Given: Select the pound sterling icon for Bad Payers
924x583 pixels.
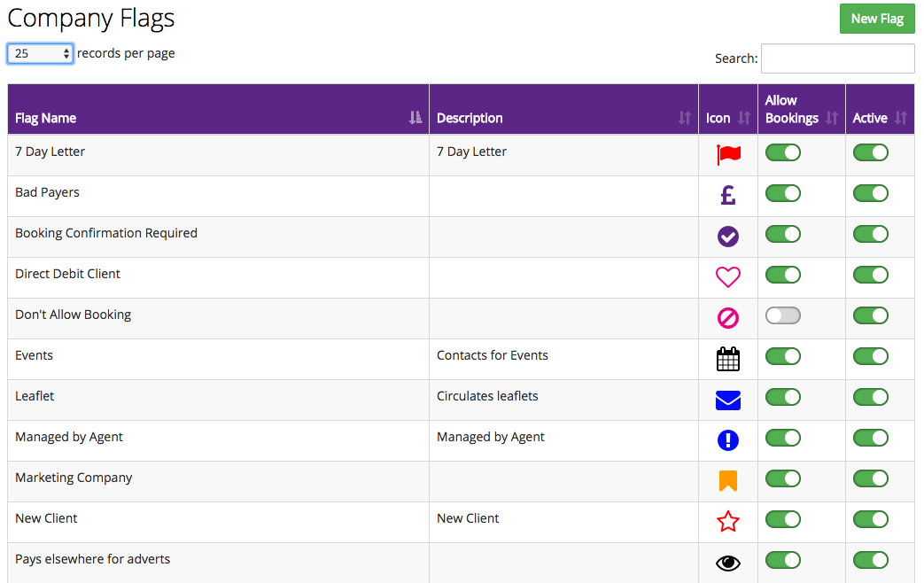Looking at the screenshot, I should point(727,193).
